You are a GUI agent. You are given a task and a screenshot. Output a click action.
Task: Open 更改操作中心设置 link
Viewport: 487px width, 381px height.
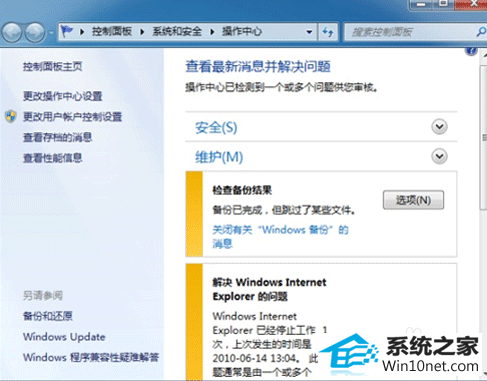62,96
